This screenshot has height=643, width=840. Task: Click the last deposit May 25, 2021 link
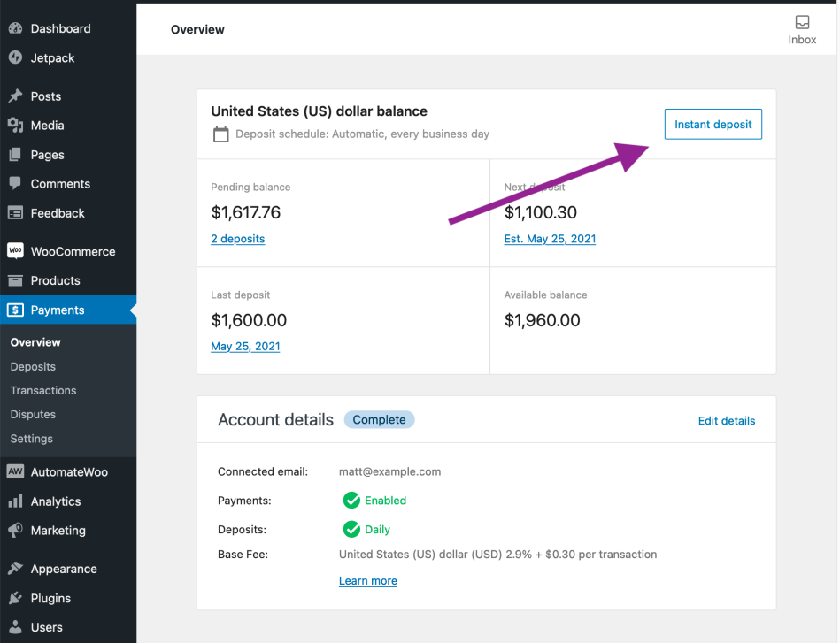pos(245,347)
